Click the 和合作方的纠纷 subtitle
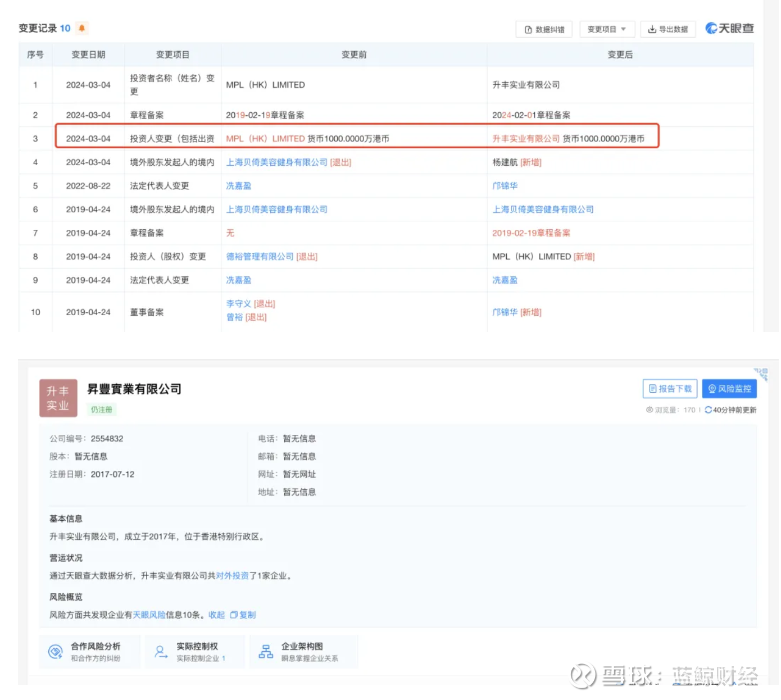Screen dimensions: 781x700 point(96,658)
